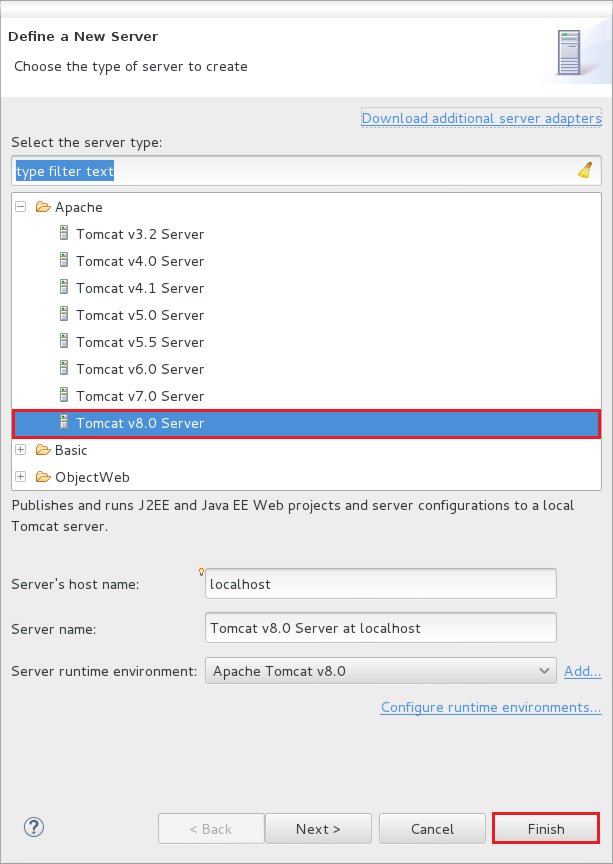Click the Tomcat v6.0 Server icon

(x=64, y=368)
